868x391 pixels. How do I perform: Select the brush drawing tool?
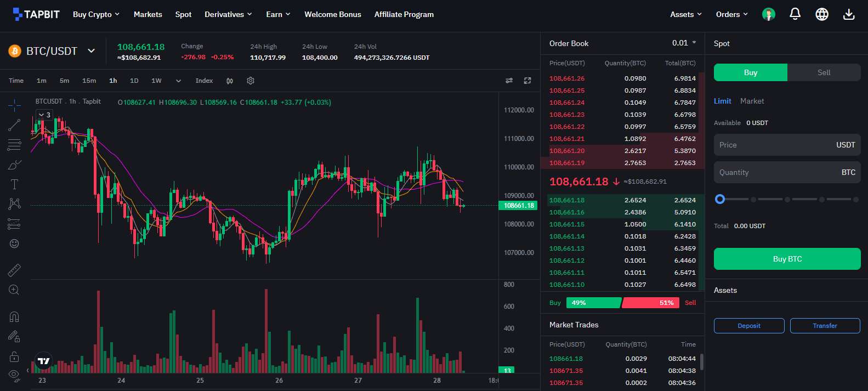point(14,165)
